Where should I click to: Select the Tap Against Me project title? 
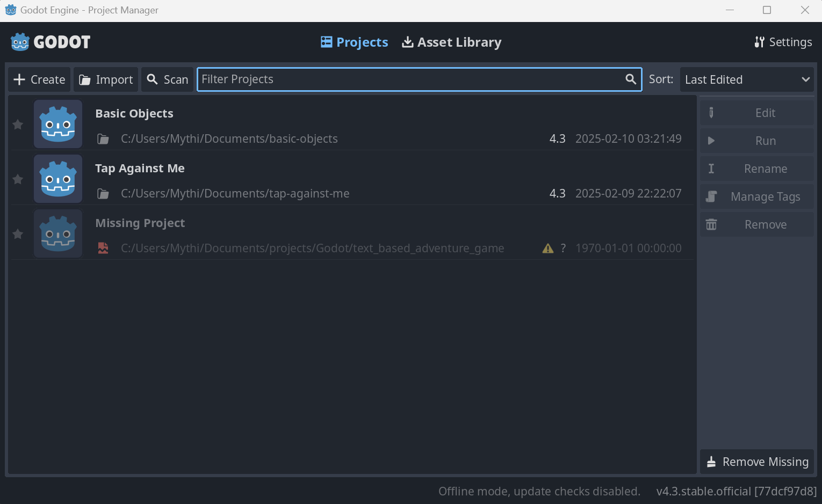pyautogui.click(x=140, y=169)
